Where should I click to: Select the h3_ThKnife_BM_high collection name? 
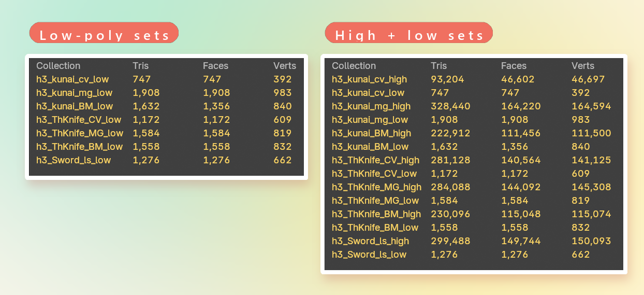pos(376,214)
